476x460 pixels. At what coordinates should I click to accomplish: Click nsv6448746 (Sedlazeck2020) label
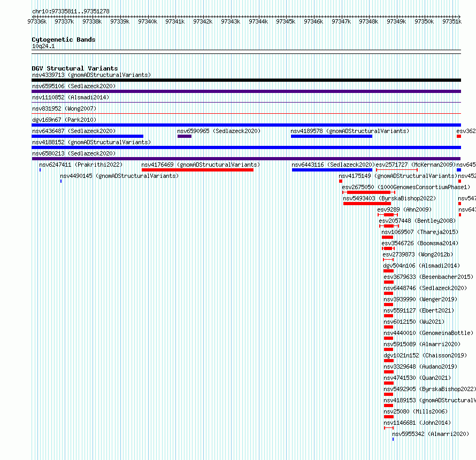[x=425, y=288]
